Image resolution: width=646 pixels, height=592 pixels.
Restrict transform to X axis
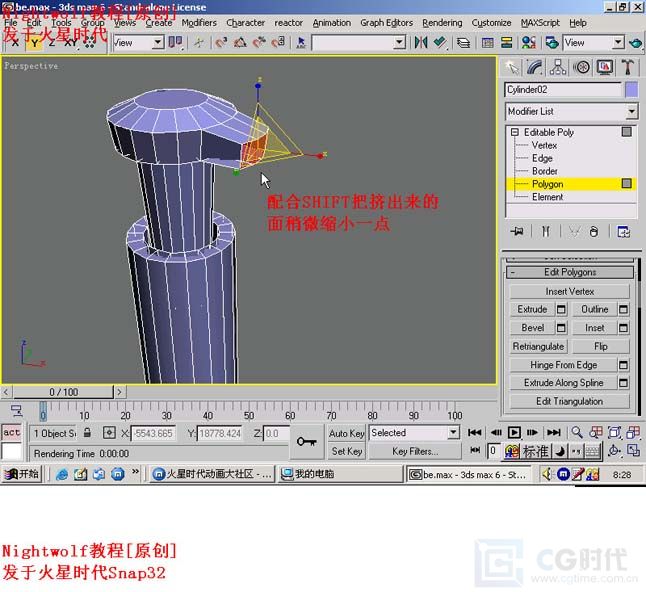(15, 42)
